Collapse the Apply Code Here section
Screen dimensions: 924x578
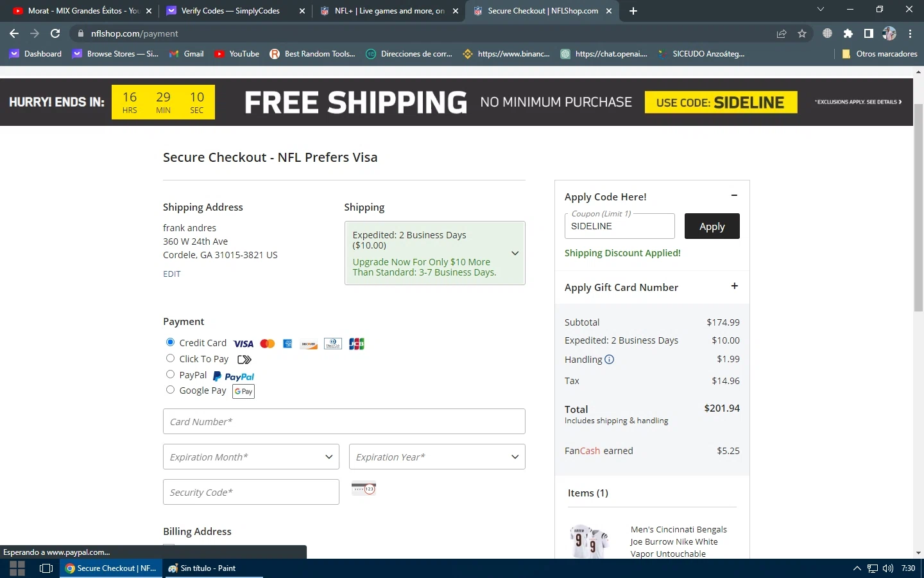tap(734, 195)
